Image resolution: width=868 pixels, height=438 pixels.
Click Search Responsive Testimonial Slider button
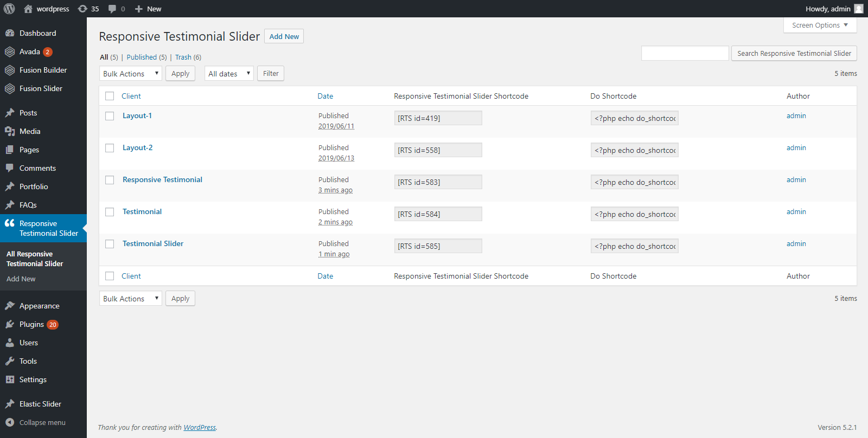coord(794,53)
